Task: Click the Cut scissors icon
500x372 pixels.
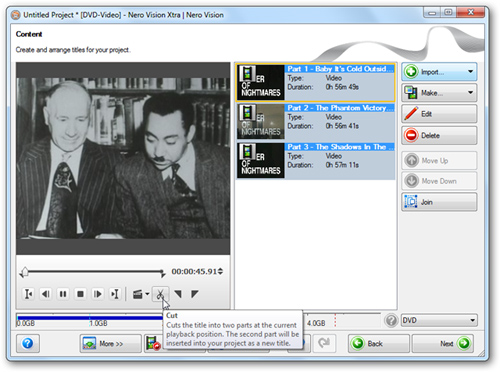Action: (x=160, y=294)
